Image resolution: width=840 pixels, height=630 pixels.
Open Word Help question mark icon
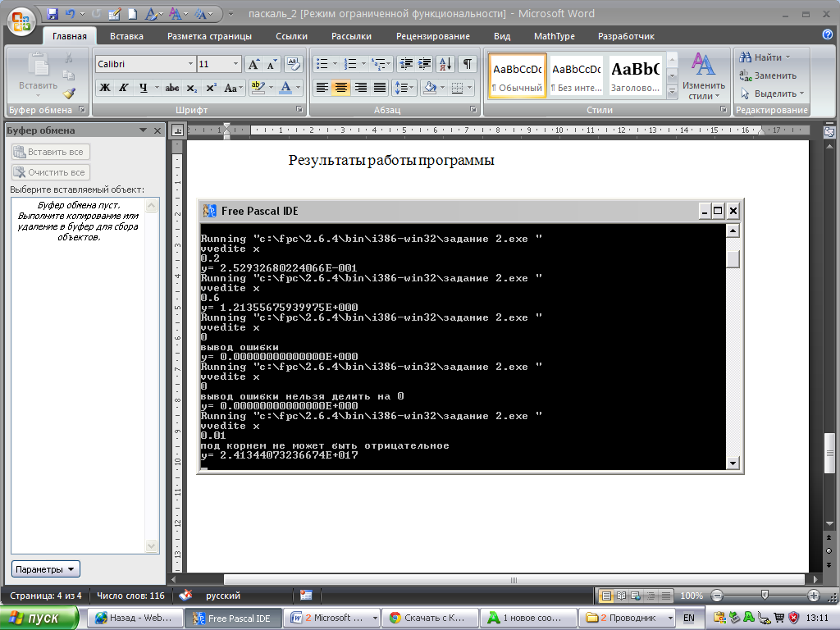pos(828,34)
